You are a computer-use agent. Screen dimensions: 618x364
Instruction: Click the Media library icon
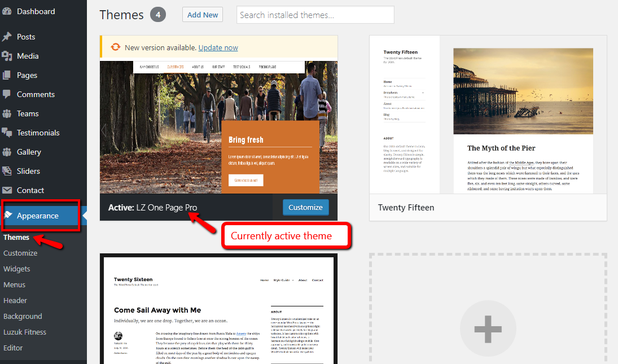[x=6, y=56]
